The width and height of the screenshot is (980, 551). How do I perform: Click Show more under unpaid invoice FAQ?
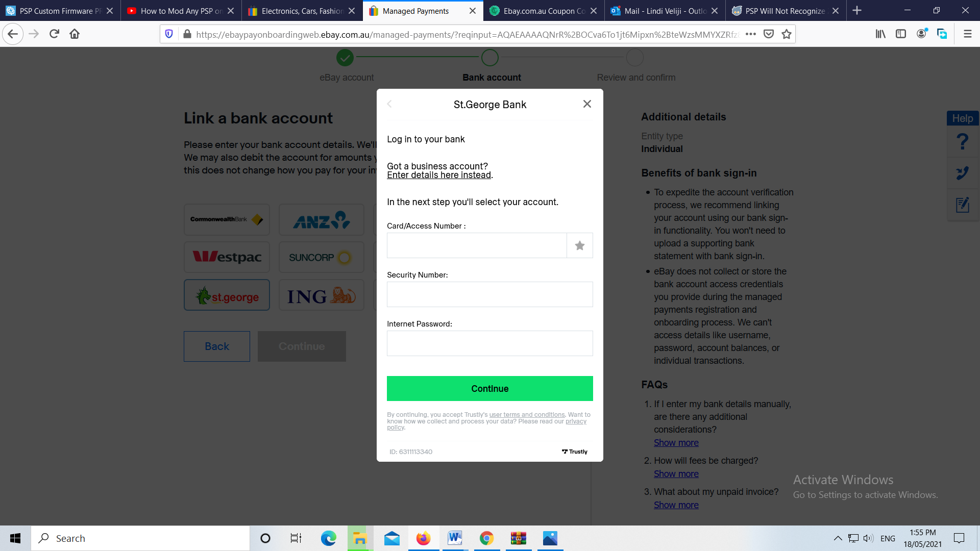point(676,505)
